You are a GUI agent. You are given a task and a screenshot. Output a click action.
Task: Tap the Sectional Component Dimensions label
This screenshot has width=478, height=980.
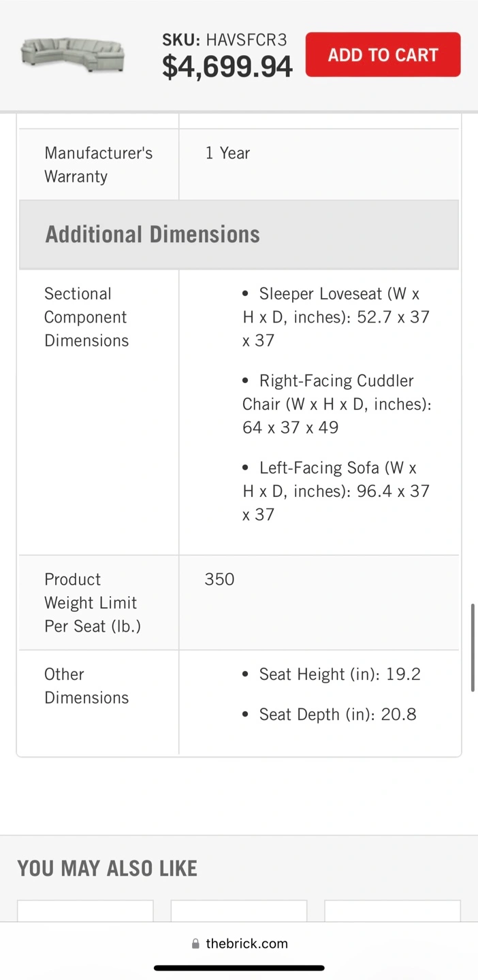[x=86, y=317]
